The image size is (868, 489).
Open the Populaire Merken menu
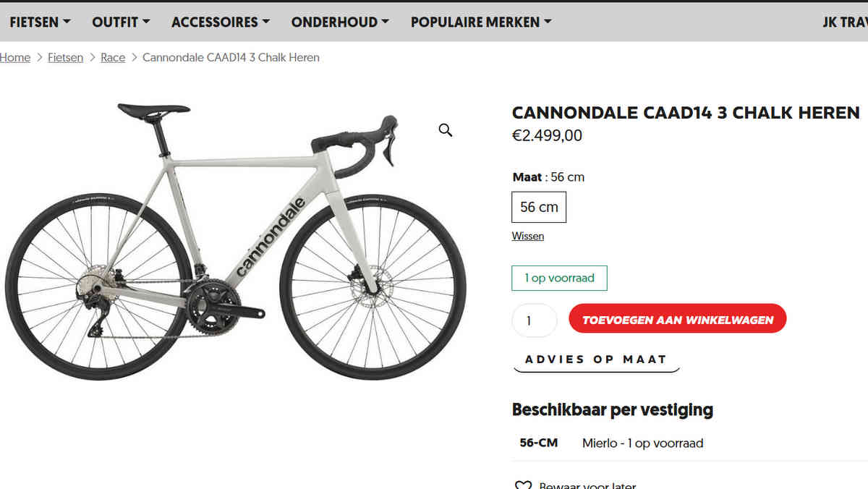point(481,22)
